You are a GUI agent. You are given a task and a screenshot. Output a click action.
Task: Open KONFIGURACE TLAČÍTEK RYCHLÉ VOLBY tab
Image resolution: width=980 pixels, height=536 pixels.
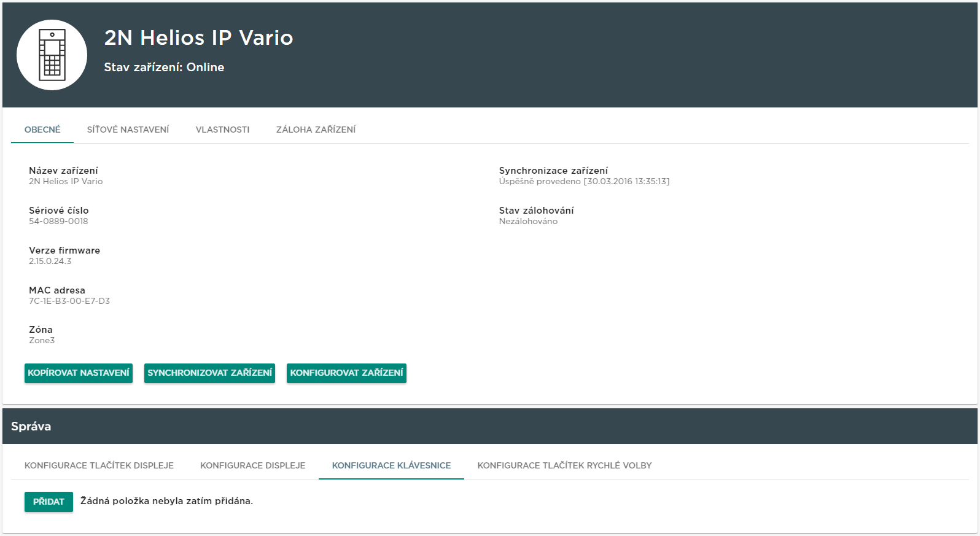564,465
